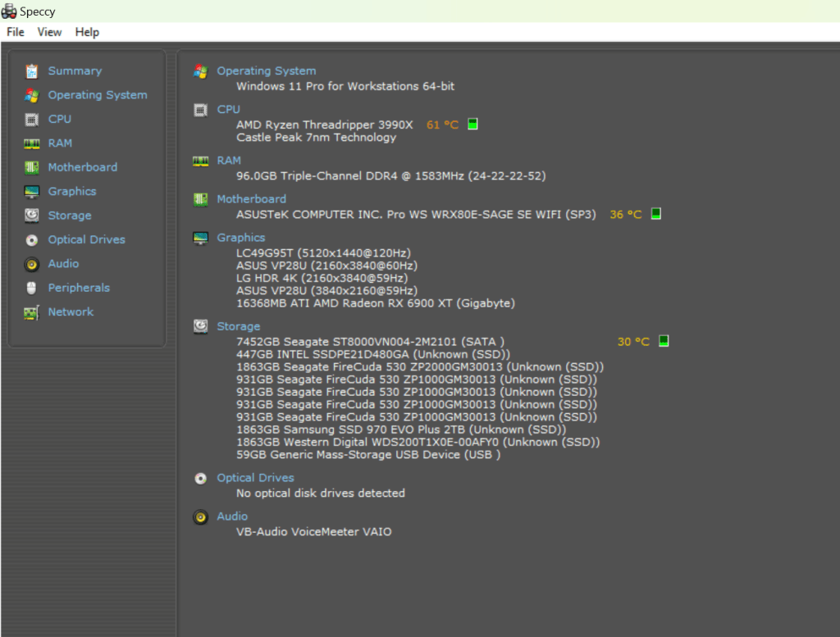Open the Help menu
This screenshot has height=637, width=840.
coord(87,32)
